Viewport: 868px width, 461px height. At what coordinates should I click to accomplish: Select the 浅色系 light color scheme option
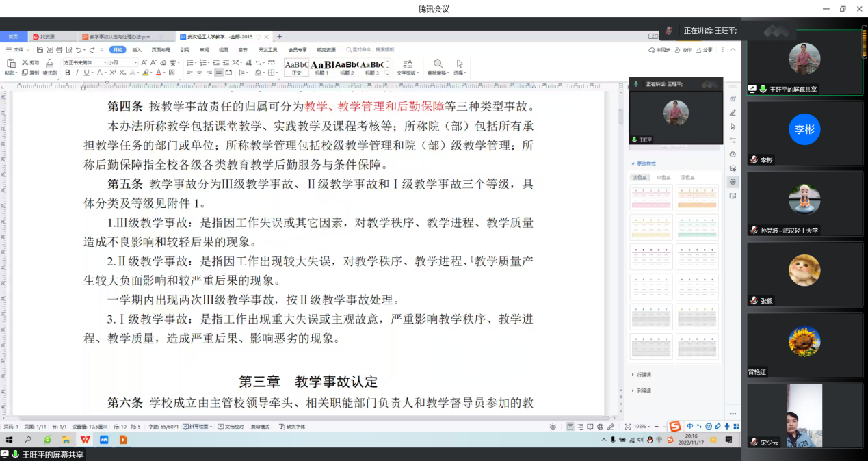click(x=641, y=178)
